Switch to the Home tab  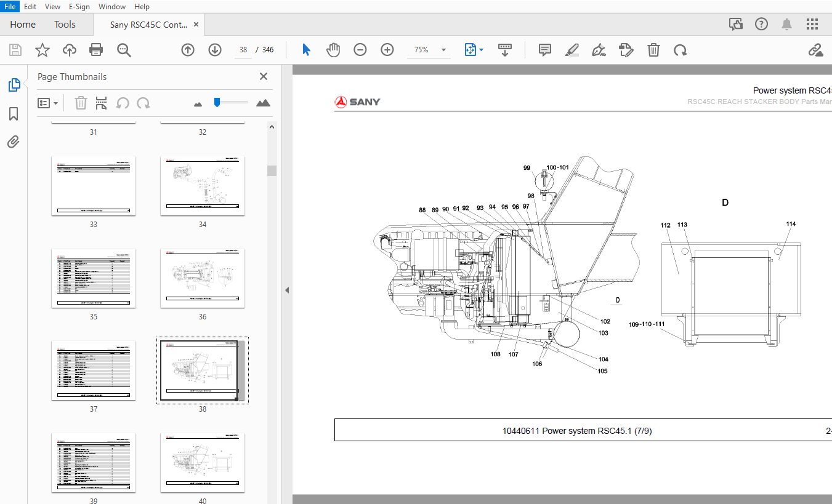click(23, 25)
